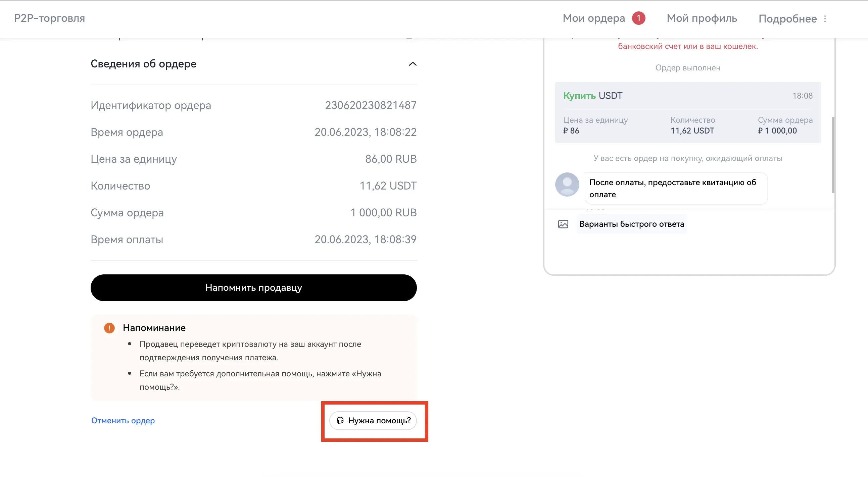The height and width of the screenshot is (477, 868).
Task: Go to P2P-торговля home
Action: (x=50, y=18)
